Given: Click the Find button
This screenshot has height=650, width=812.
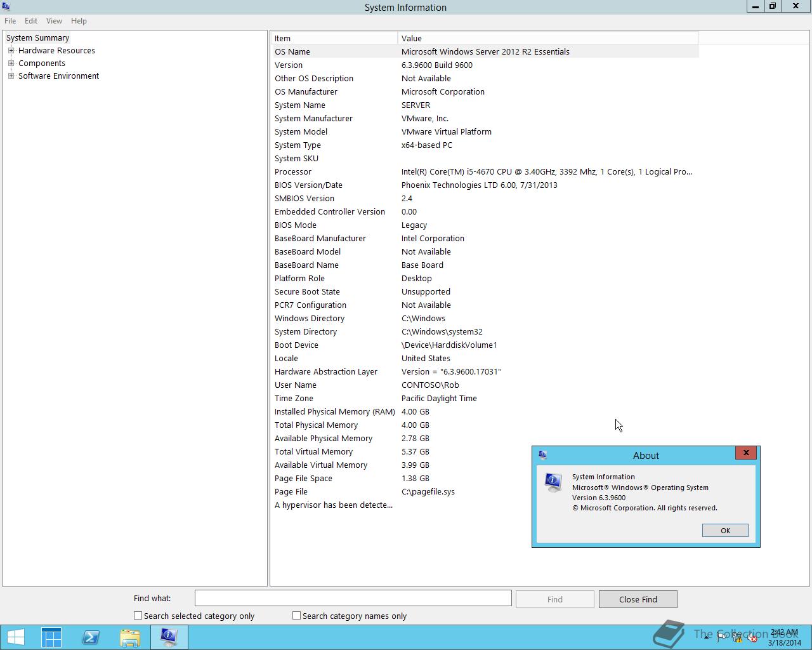Looking at the screenshot, I should [x=554, y=599].
